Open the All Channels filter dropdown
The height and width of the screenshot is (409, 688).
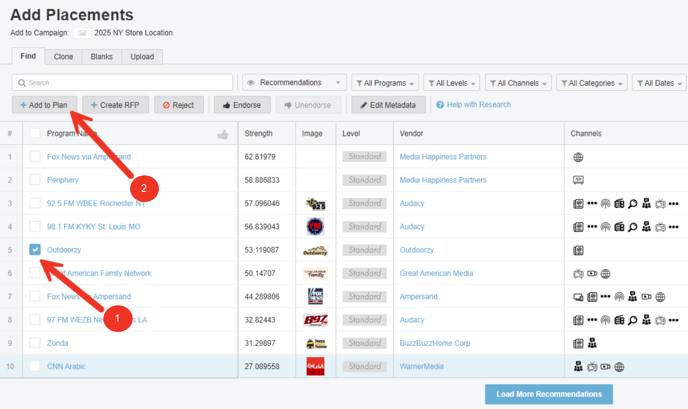[518, 83]
